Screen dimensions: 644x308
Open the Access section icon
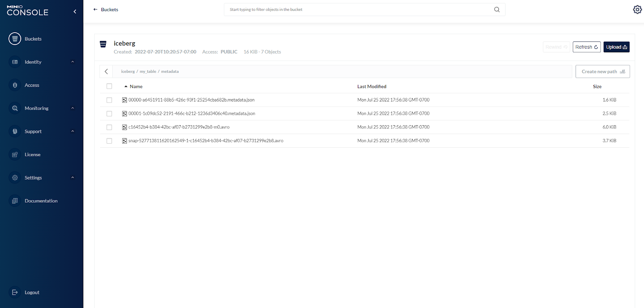click(15, 85)
